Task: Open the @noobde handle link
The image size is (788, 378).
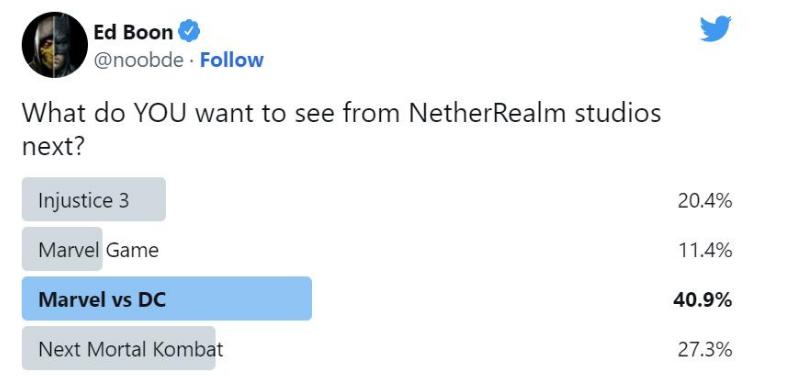Action: [139, 60]
